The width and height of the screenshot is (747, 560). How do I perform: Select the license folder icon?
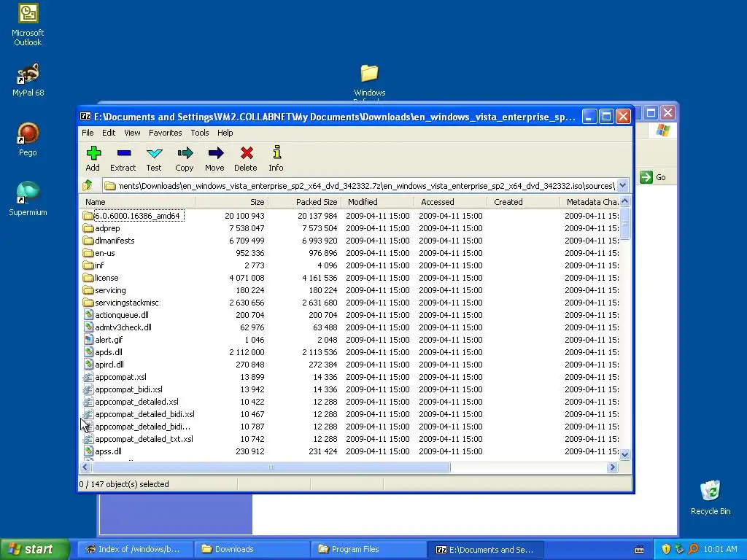(x=88, y=278)
